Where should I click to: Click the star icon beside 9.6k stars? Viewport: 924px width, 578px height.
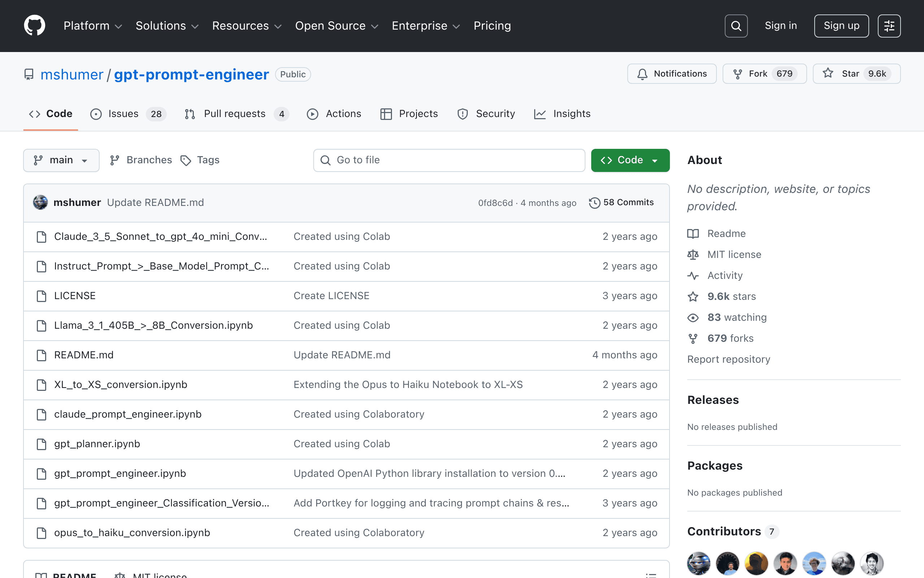pos(693,297)
